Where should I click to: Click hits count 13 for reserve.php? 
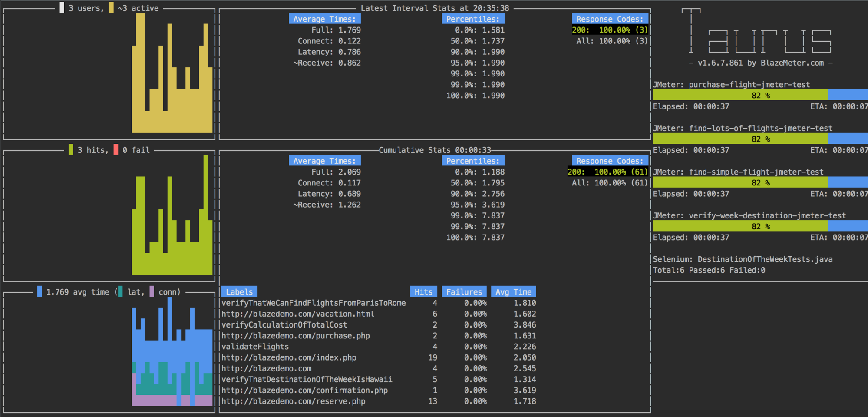coord(432,401)
